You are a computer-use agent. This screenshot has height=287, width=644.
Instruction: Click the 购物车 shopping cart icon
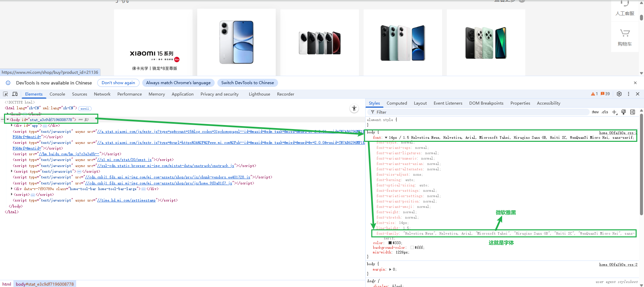[x=625, y=38]
